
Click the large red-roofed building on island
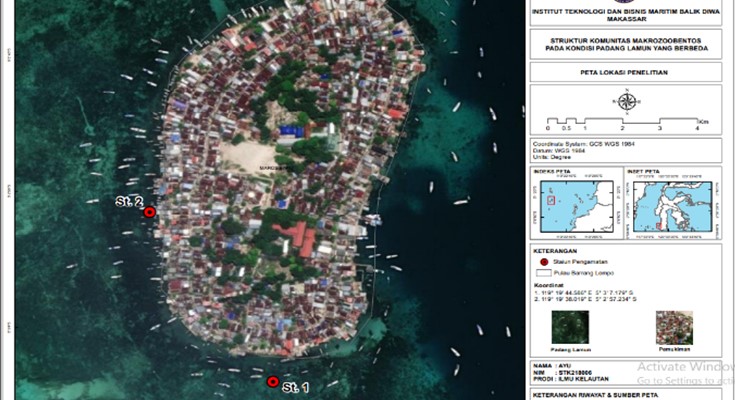(x=294, y=238)
